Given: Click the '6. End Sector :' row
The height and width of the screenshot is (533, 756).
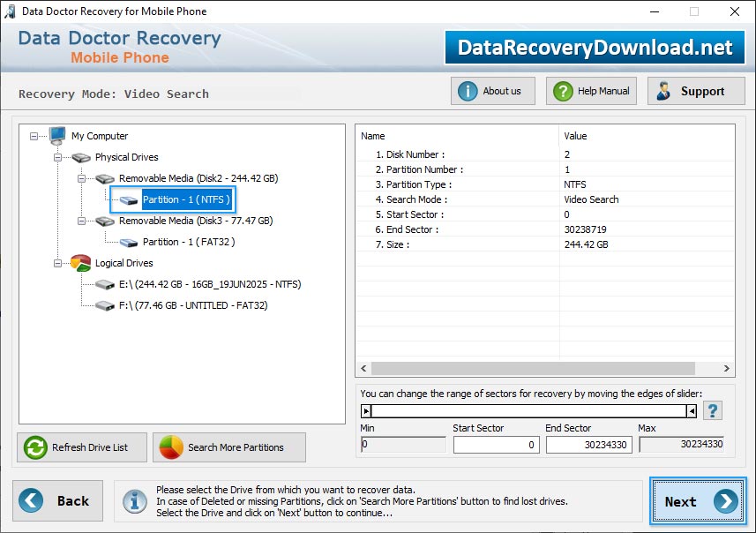Looking at the screenshot, I should point(545,229).
